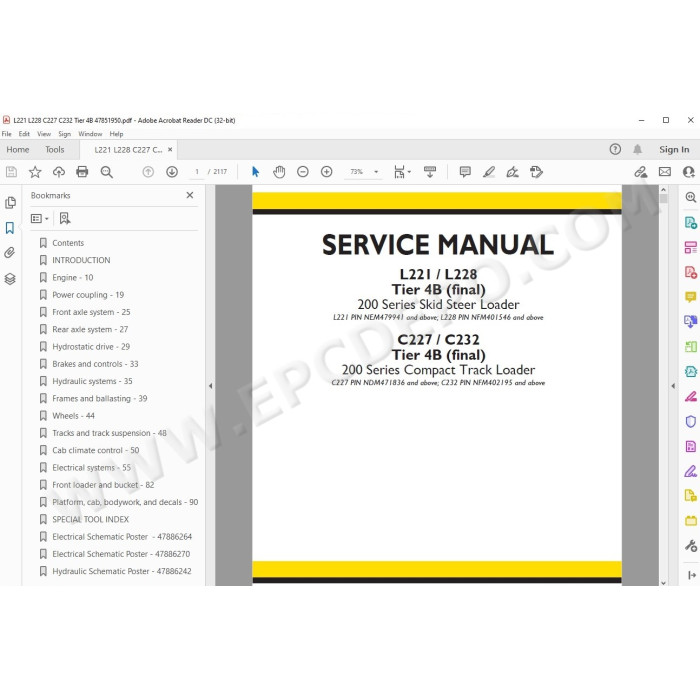Open bookmark options dropdown menu
The width and height of the screenshot is (700, 700).
click(39, 218)
